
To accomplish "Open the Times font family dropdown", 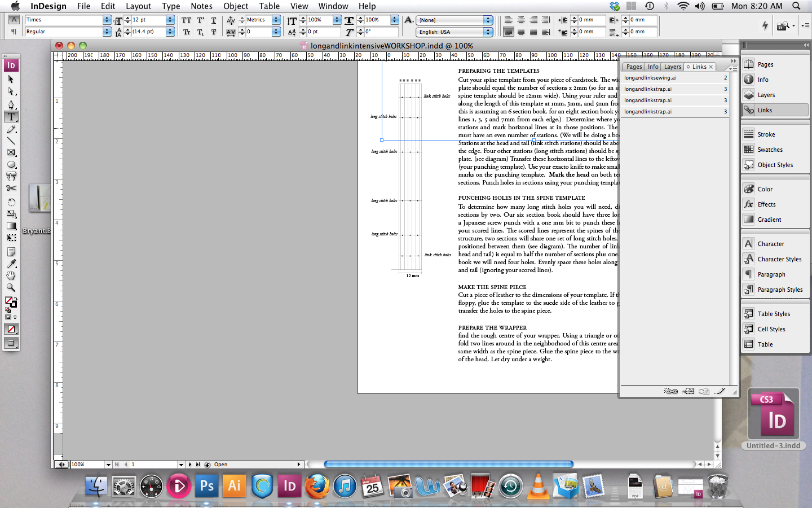I will 106,20.
